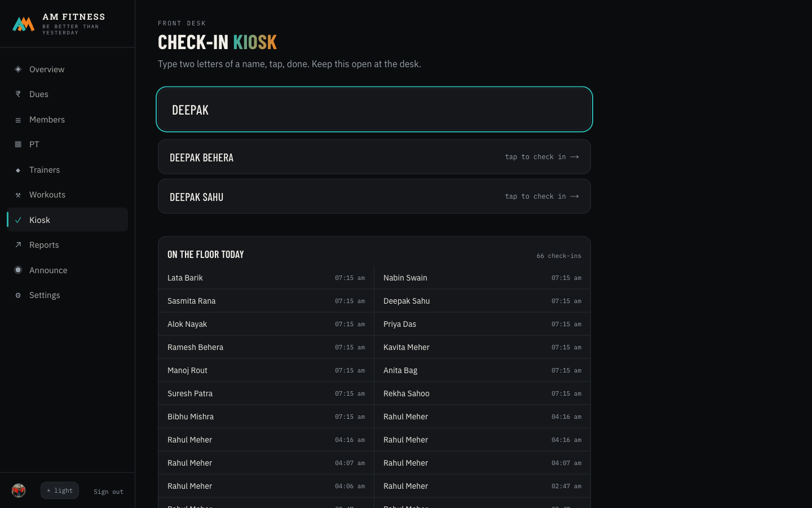Check in Deepak Behera
This screenshot has height=508, width=812.
click(x=374, y=157)
